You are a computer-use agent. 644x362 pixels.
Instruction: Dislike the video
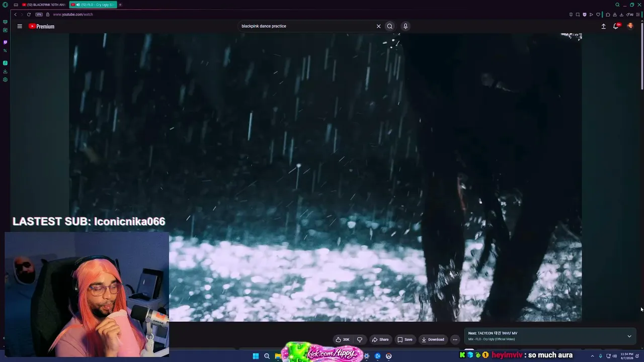point(360,339)
